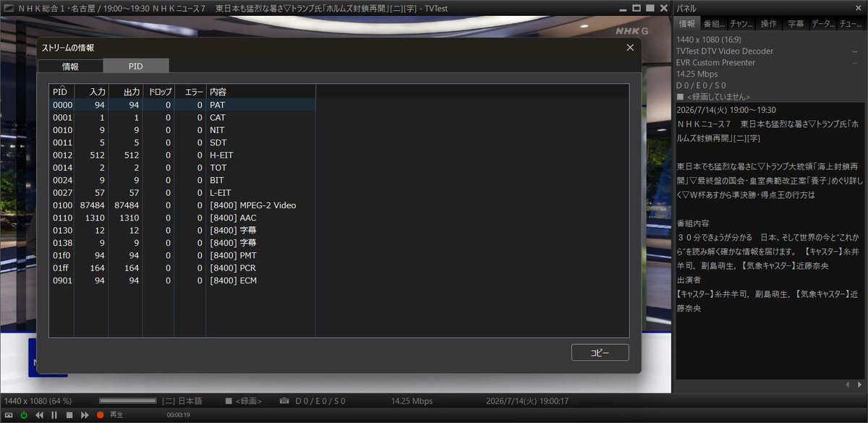Click the fast-forward button in the playback bar
This screenshot has width=868, height=423.
[85, 415]
